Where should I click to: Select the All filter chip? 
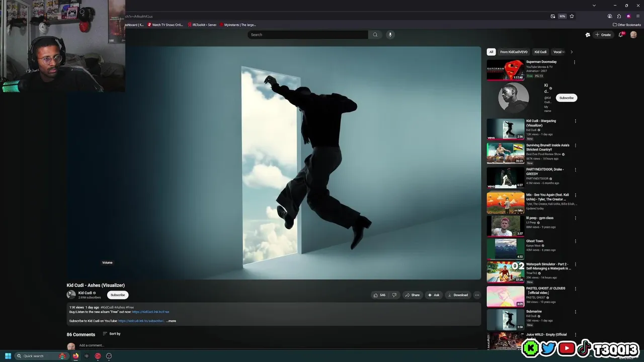tap(491, 52)
